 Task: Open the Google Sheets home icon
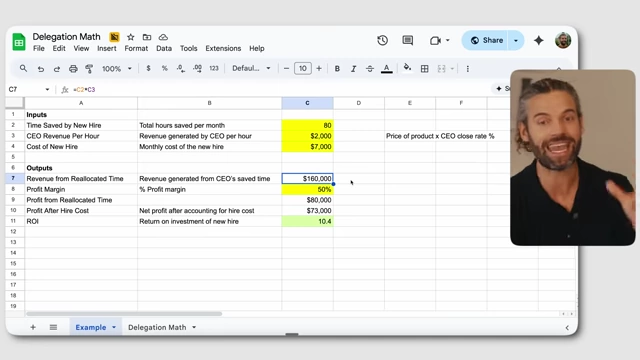19,42
